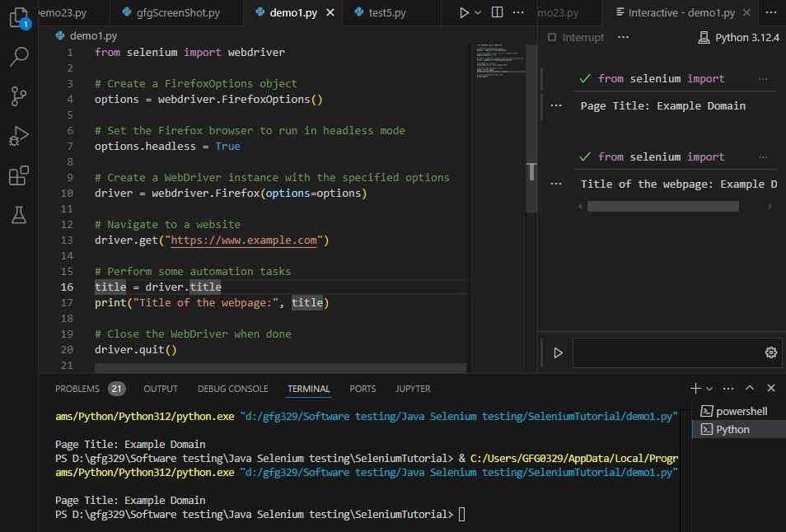The width and height of the screenshot is (786, 532).
Task: Toggle maximized panel size chevron
Action: [x=750, y=388]
